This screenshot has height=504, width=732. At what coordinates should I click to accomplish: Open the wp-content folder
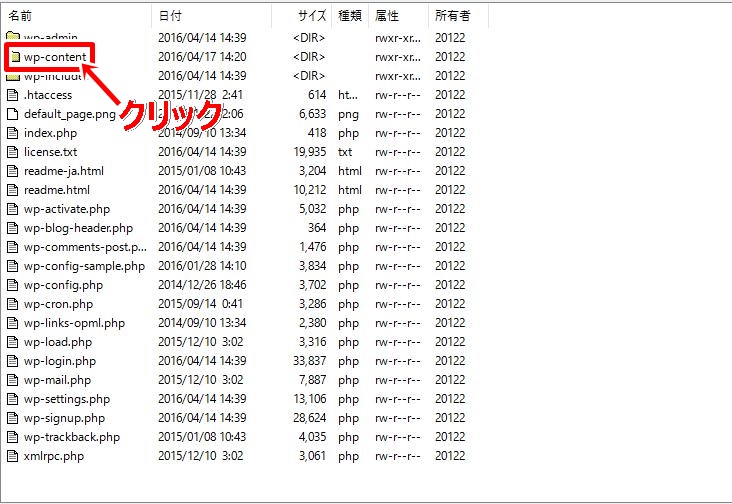(x=55, y=57)
